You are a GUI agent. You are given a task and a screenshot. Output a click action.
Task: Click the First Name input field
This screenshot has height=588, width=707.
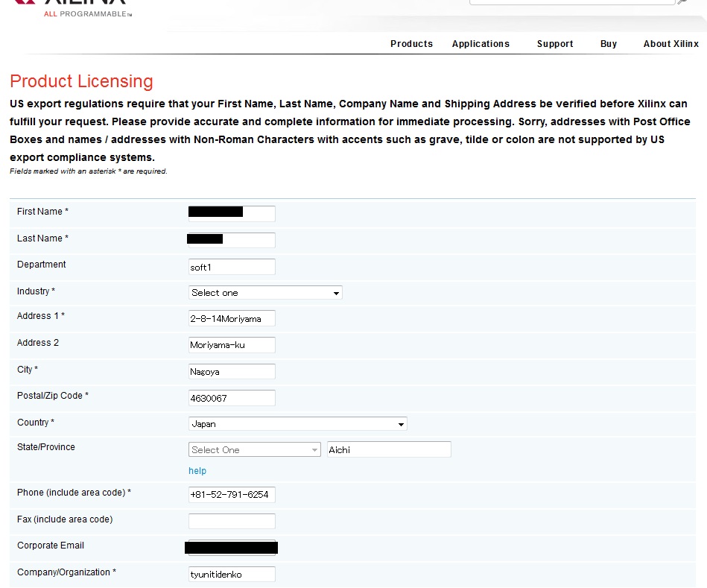[x=232, y=213]
